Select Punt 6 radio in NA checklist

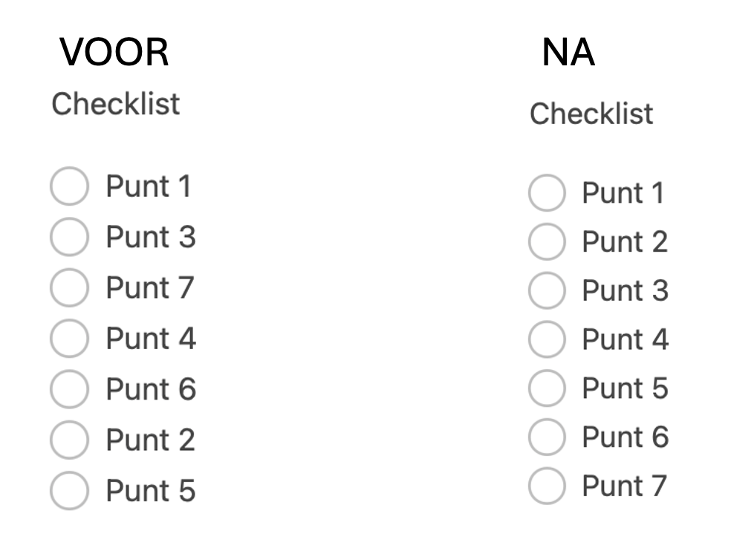coord(547,437)
